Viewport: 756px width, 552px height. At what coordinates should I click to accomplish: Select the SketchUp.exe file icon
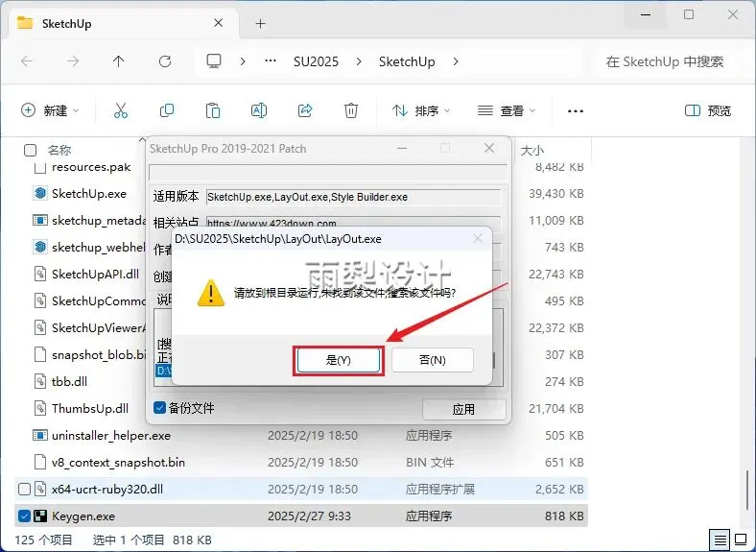pos(40,194)
